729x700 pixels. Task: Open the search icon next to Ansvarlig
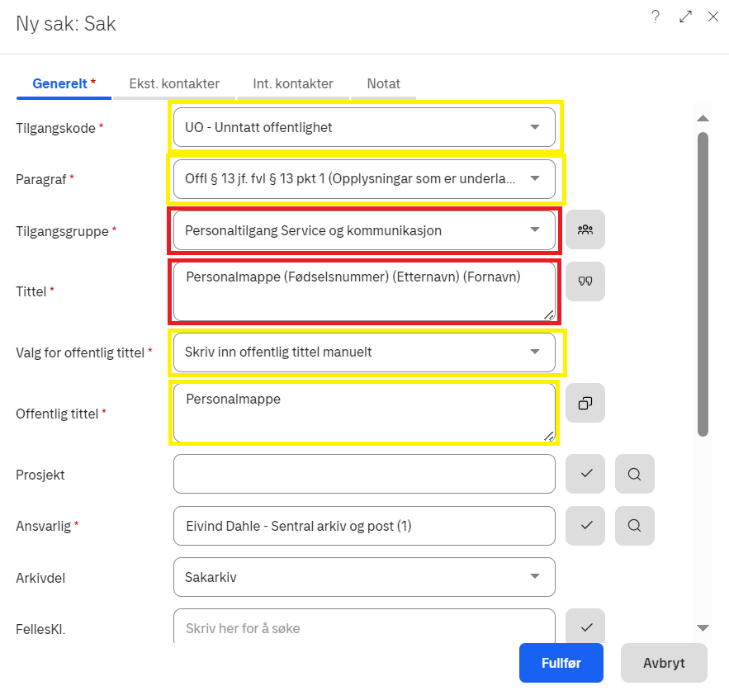point(635,526)
